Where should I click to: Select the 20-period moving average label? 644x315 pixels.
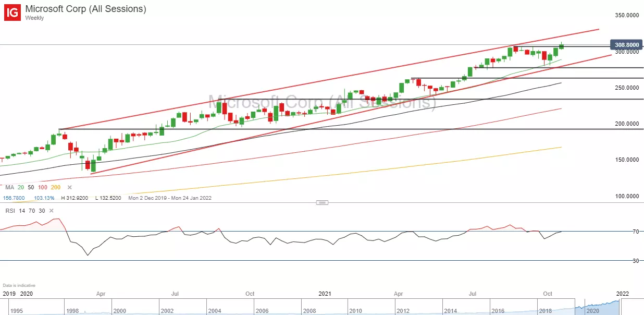coord(21,187)
